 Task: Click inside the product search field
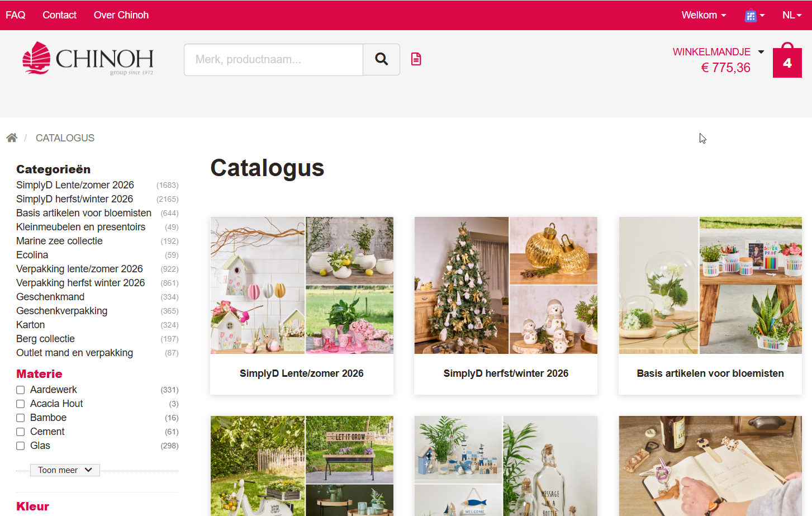click(273, 60)
